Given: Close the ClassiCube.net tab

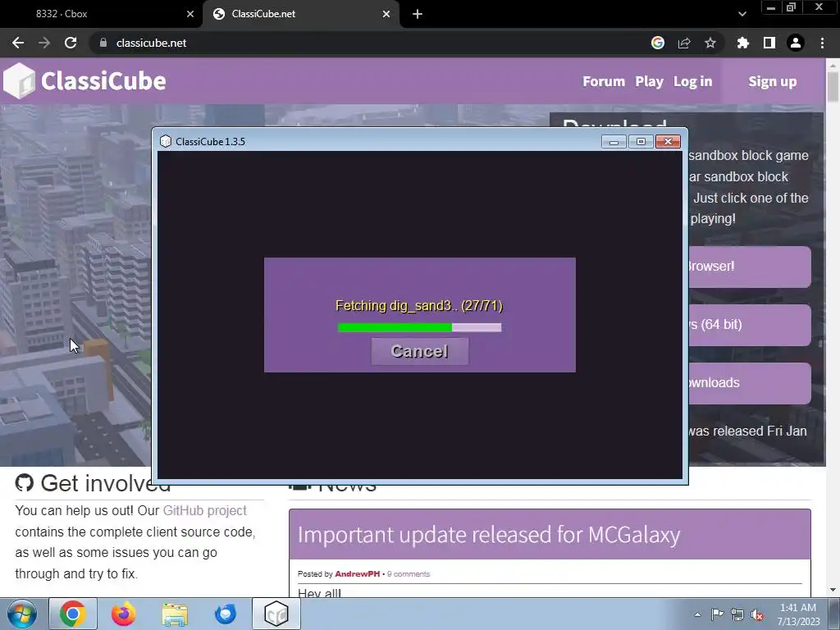Looking at the screenshot, I should click(386, 14).
